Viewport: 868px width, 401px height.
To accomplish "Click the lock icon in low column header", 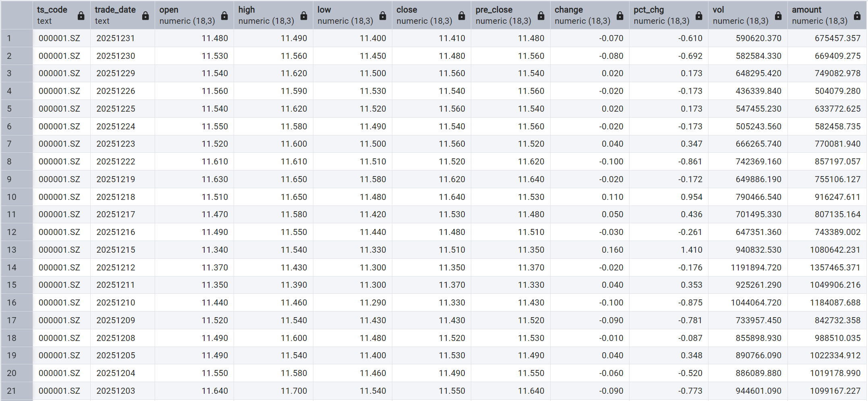I will (383, 16).
